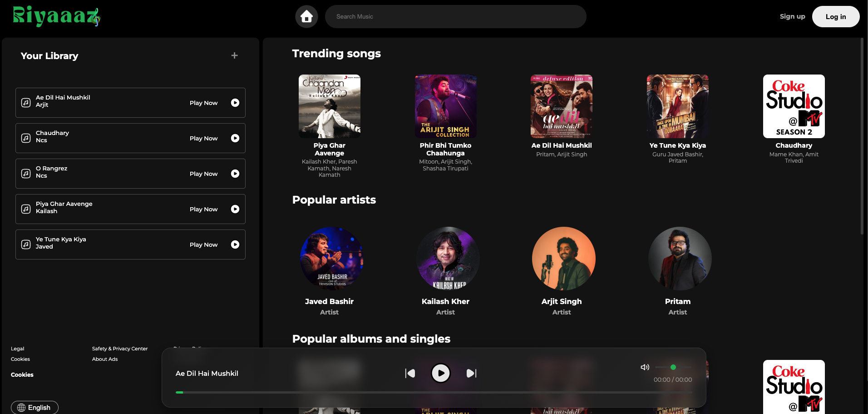Open the Sign up page
The height and width of the screenshot is (414, 868).
point(792,16)
